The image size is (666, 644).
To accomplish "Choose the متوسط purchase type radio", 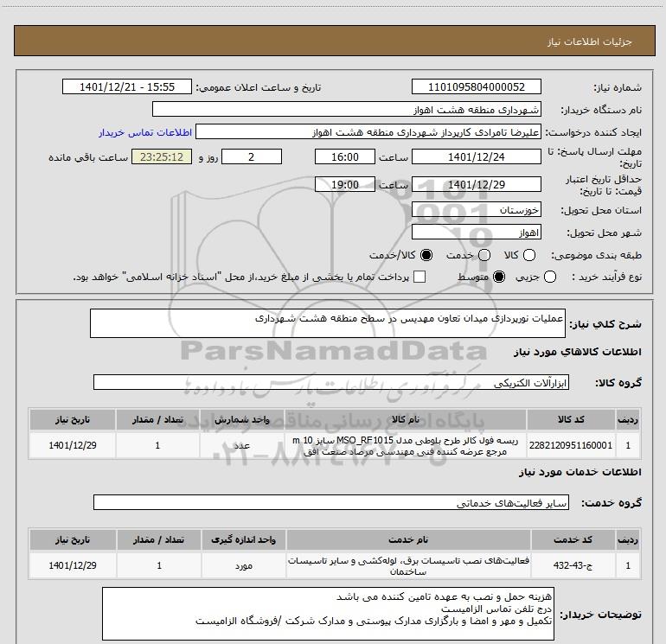I will tap(499, 277).
